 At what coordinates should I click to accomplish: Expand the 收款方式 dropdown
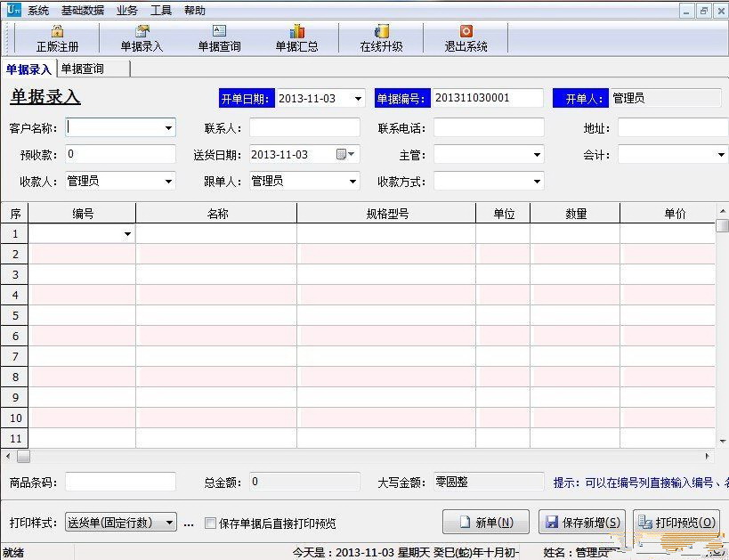537,182
